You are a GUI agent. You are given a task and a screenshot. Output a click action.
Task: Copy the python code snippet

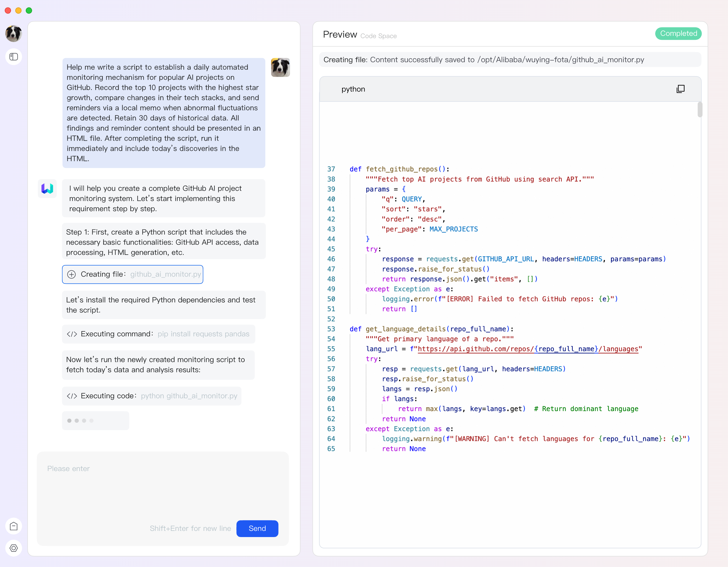680,89
